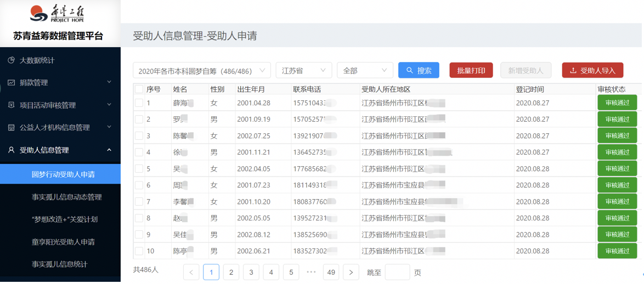Screen dimensions: 644x284
Task: Go to page 49 in pagination
Action: pos(331,272)
